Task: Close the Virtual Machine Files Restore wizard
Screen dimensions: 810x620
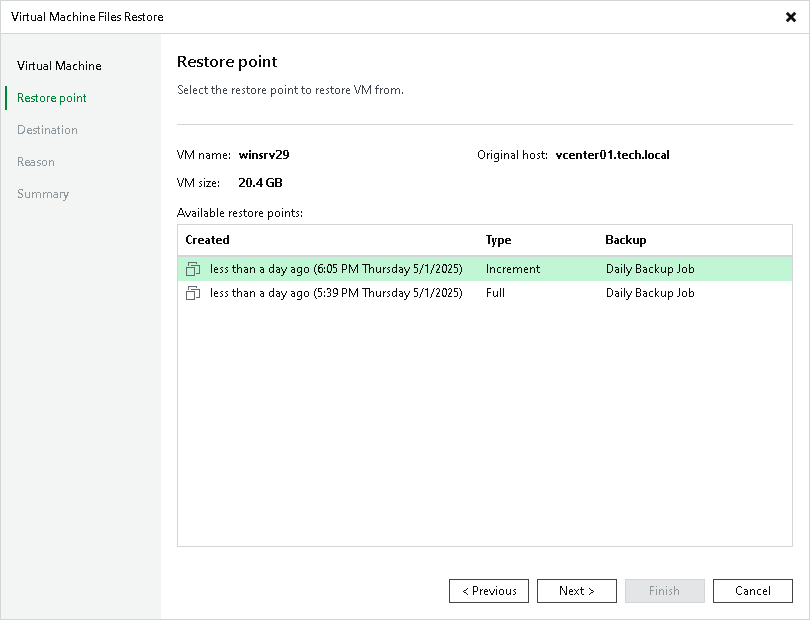Action: (790, 17)
